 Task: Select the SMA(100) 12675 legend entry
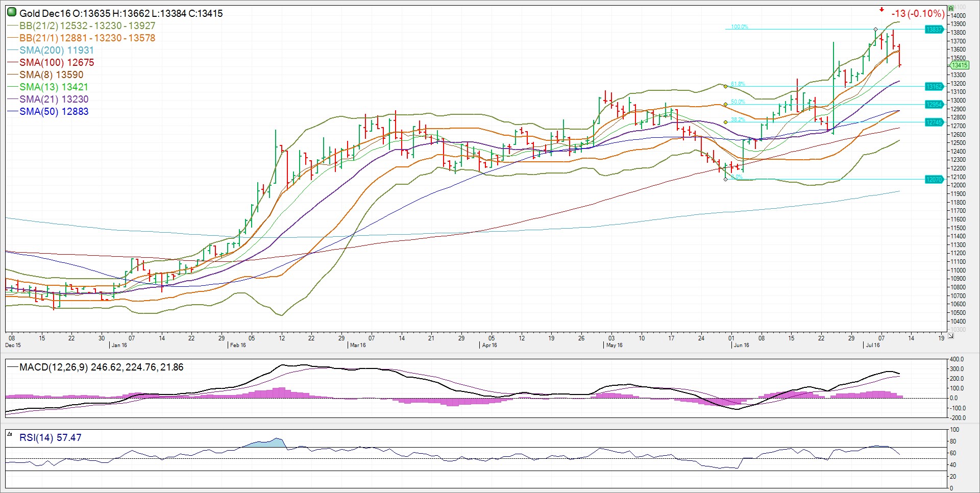tap(56, 62)
